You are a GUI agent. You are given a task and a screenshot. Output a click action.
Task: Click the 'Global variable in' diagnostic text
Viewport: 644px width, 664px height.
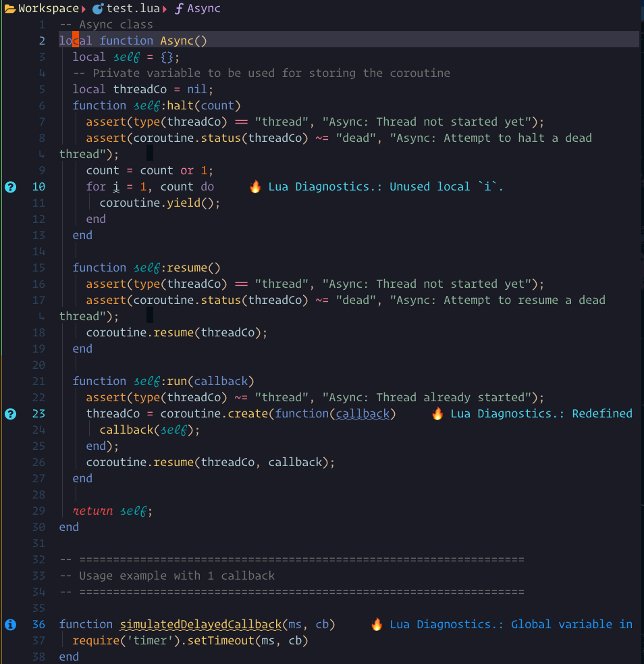click(572, 624)
